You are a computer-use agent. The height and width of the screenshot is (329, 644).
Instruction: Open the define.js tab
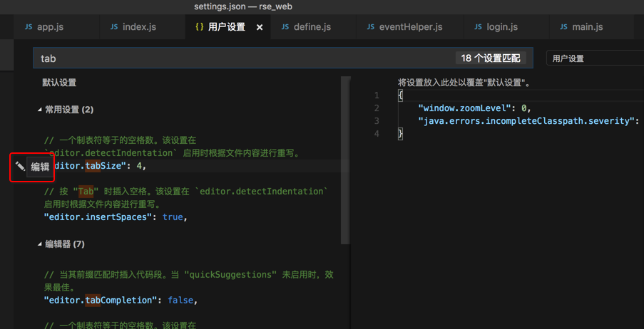click(x=312, y=27)
